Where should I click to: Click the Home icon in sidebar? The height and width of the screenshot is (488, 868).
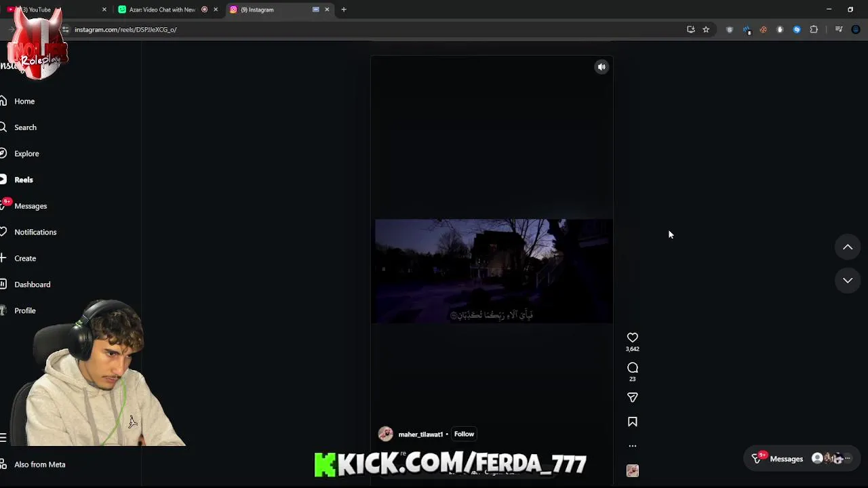pyautogui.click(x=3, y=101)
